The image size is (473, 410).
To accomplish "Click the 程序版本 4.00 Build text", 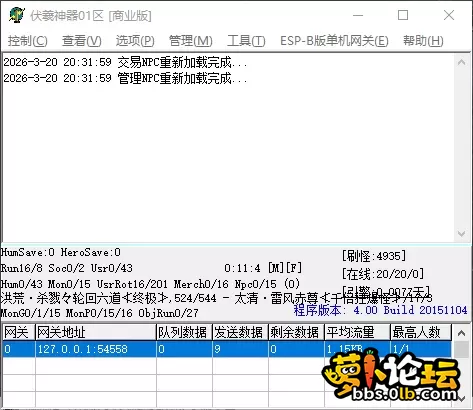I will [x=380, y=310].
